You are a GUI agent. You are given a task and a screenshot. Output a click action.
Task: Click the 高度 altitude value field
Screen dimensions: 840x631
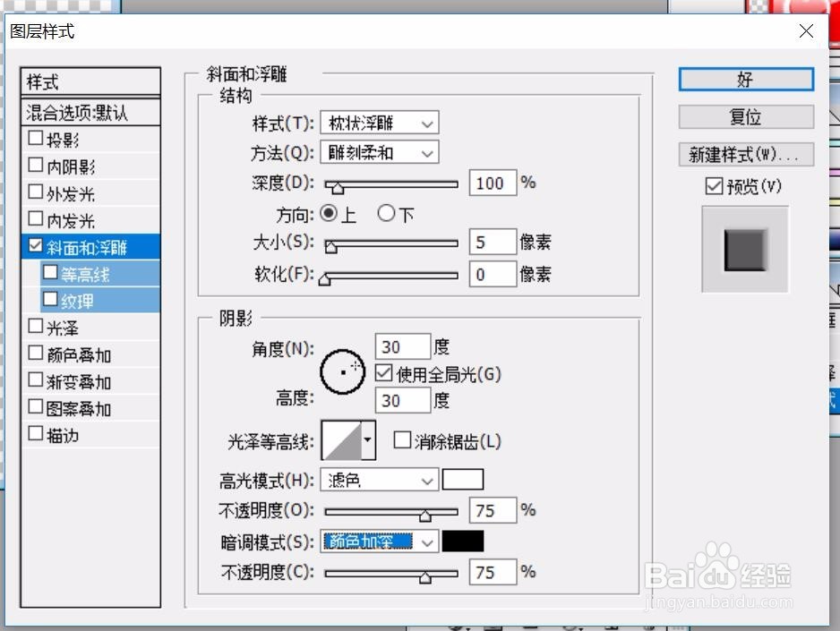pyautogui.click(x=403, y=400)
